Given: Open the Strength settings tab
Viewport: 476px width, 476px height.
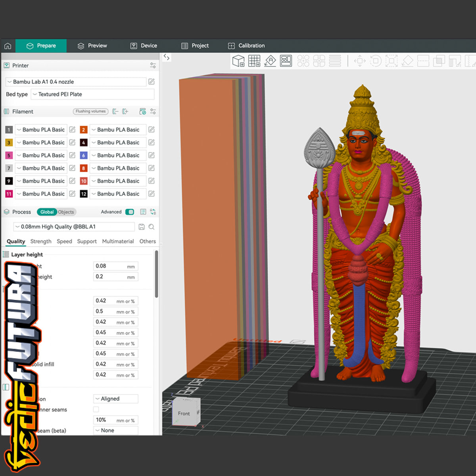Looking at the screenshot, I should click(x=41, y=241).
